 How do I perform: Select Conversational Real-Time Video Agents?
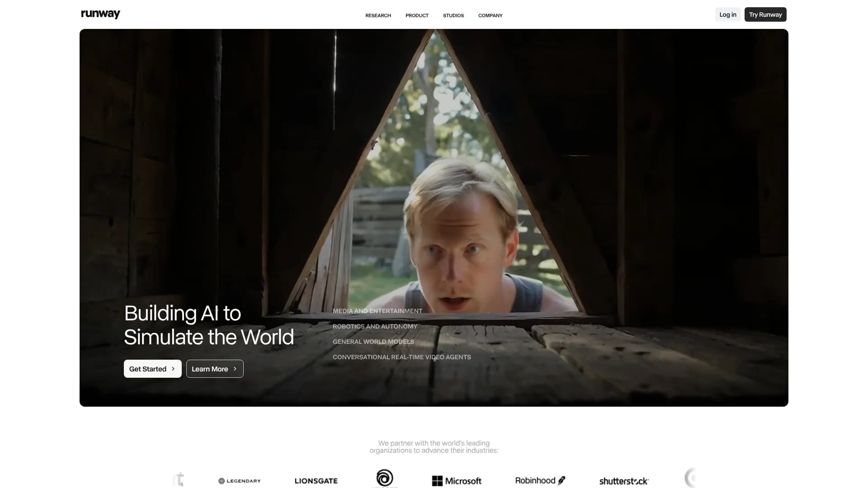[x=401, y=357]
